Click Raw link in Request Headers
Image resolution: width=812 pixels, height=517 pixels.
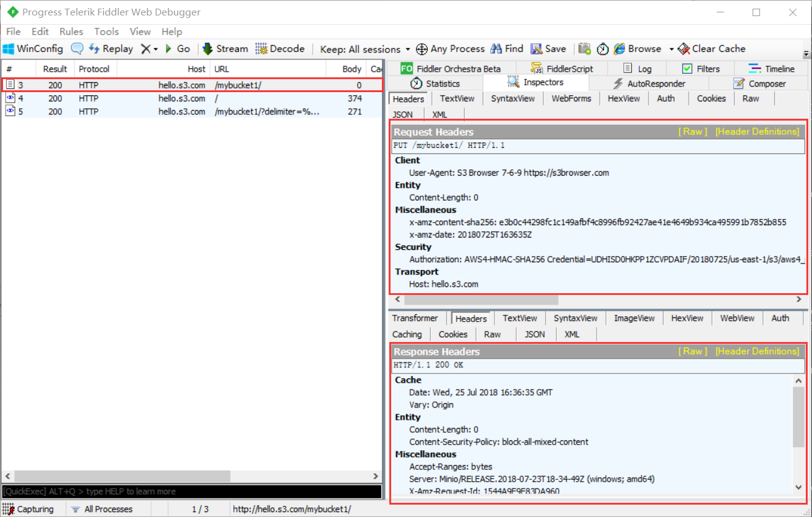tap(692, 131)
